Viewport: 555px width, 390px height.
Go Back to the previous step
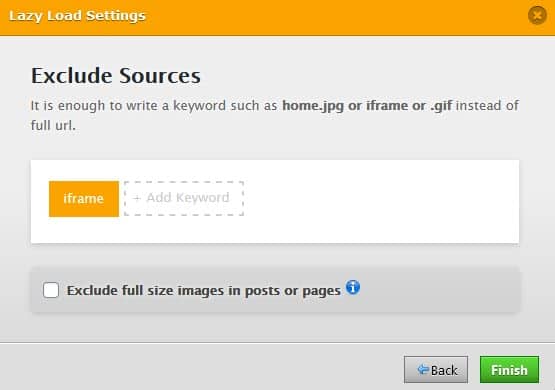click(x=436, y=369)
